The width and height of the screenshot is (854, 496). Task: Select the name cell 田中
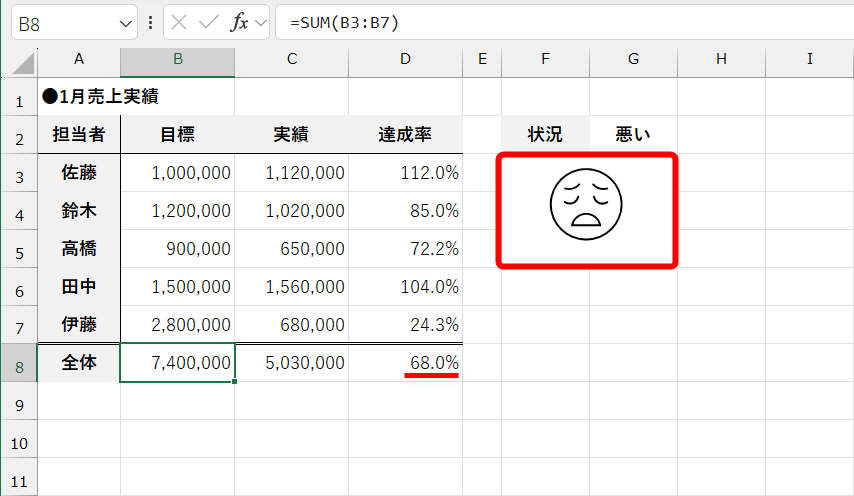pyautogui.click(x=79, y=287)
